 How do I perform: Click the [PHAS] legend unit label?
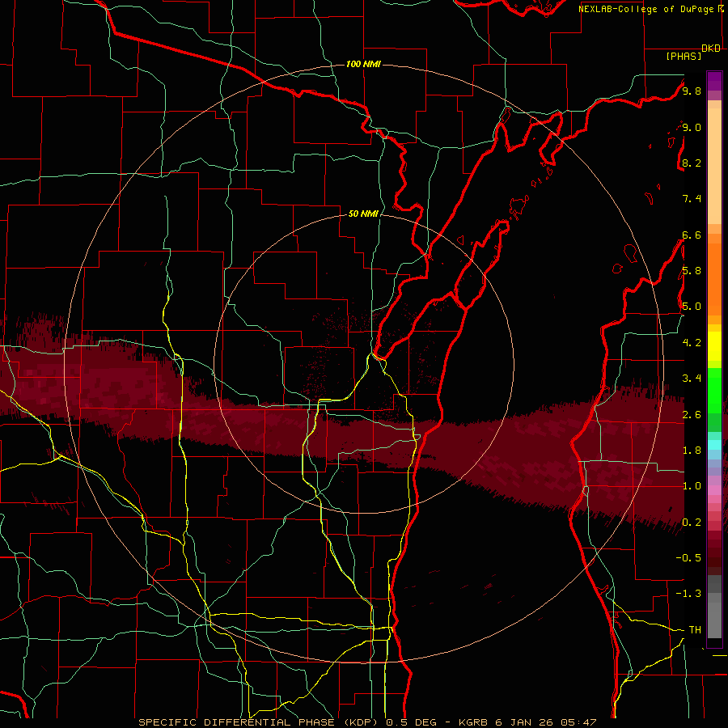(x=684, y=56)
